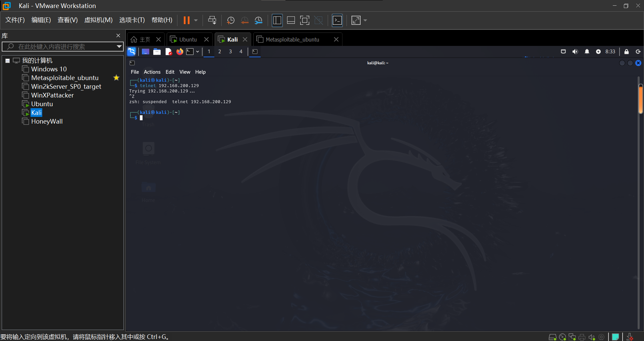644x341 pixels.
Task: Select Metasploitable_ubuntu in the library tree
Action: pos(65,78)
